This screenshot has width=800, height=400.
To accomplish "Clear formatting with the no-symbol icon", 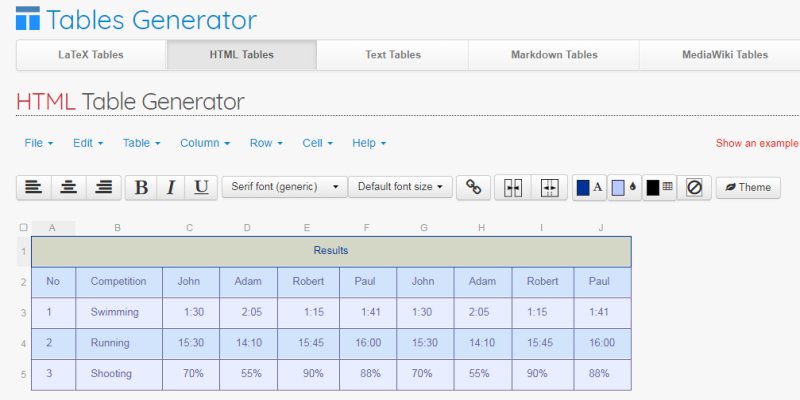I will point(694,187).
